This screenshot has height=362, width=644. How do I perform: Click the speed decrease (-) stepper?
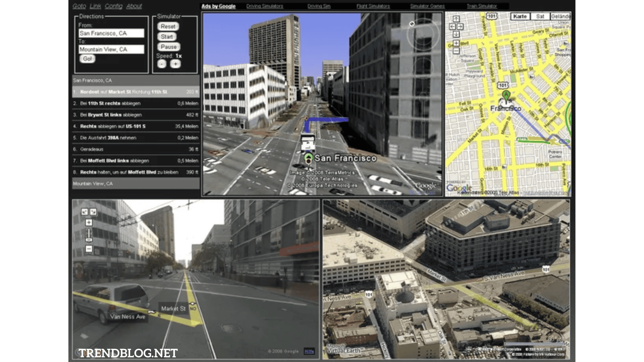[162, 64]
